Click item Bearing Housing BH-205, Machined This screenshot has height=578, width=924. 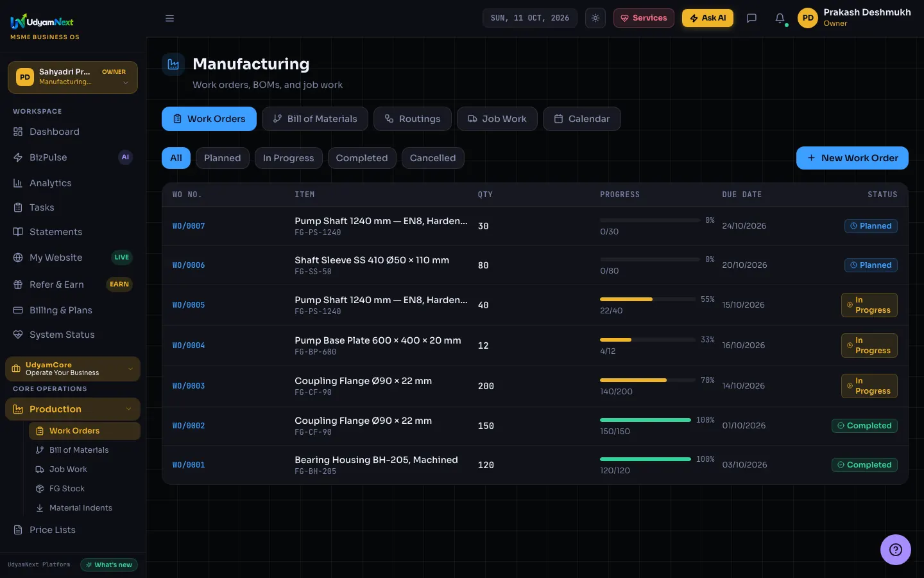coord(376,460)
